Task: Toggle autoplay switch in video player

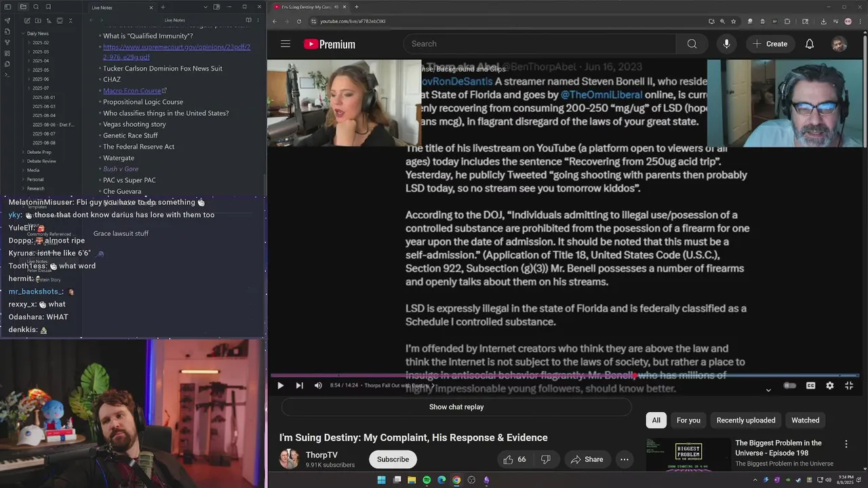Action: (790, 386)
